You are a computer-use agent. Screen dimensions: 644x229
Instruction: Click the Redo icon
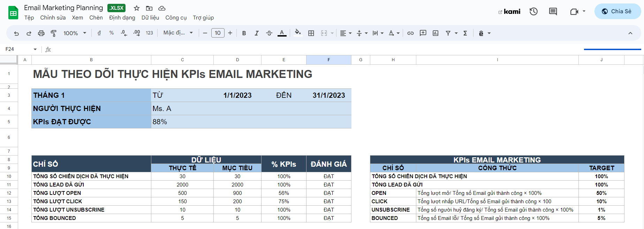(29, 33)
